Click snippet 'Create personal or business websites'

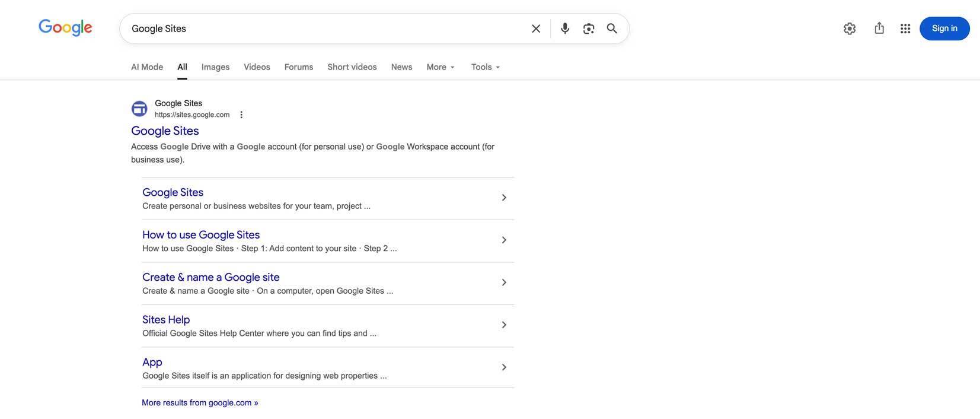256,206
